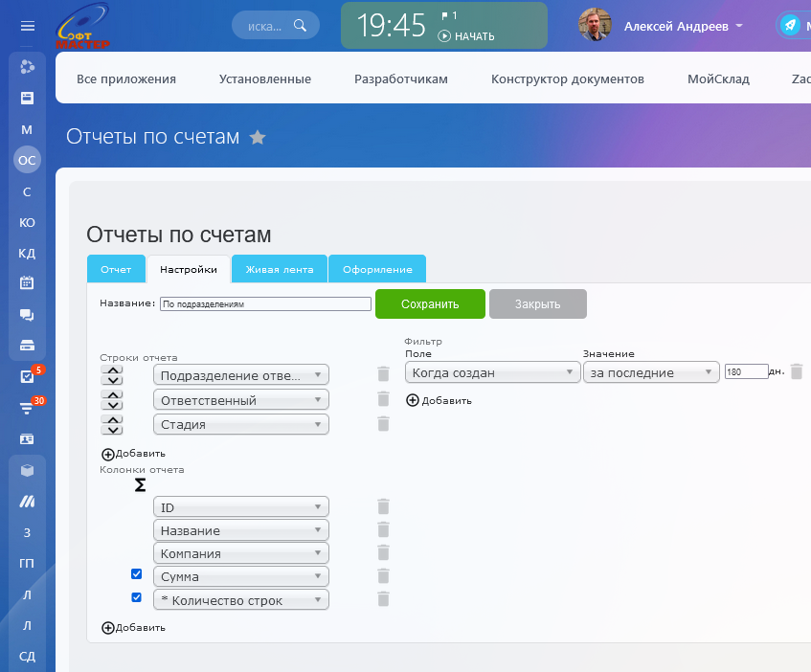This screenshot has width=811, height=672.
Task: Expand the Алексей Андреев user menu
Action: click(683, 26)
